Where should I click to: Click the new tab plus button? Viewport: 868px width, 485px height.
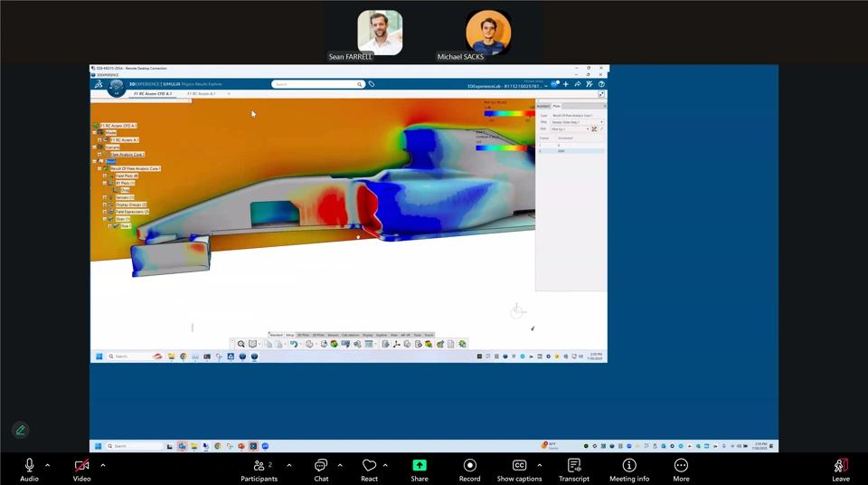click(x=229, y=94)
